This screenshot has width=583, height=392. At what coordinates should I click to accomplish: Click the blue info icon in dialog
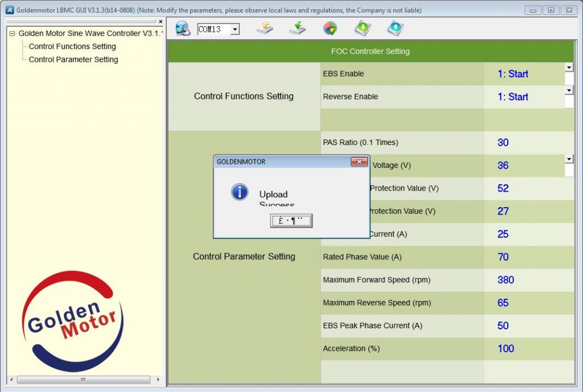[x=240, y=192]
